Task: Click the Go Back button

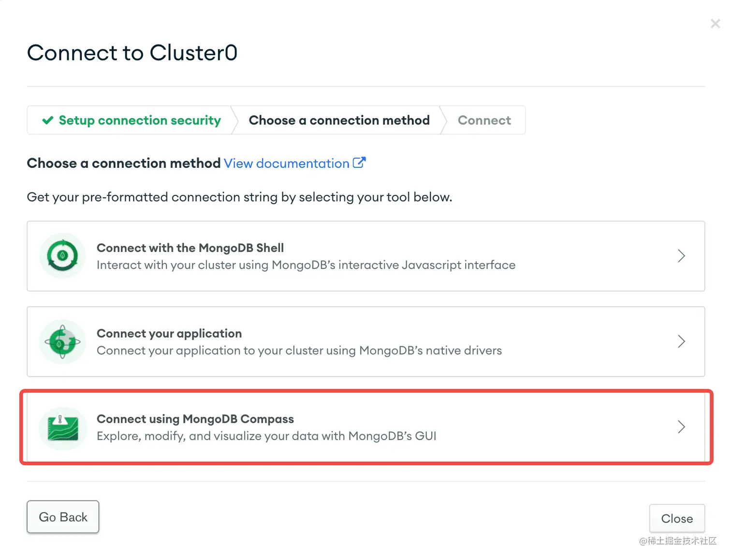Action: (63, 516)
